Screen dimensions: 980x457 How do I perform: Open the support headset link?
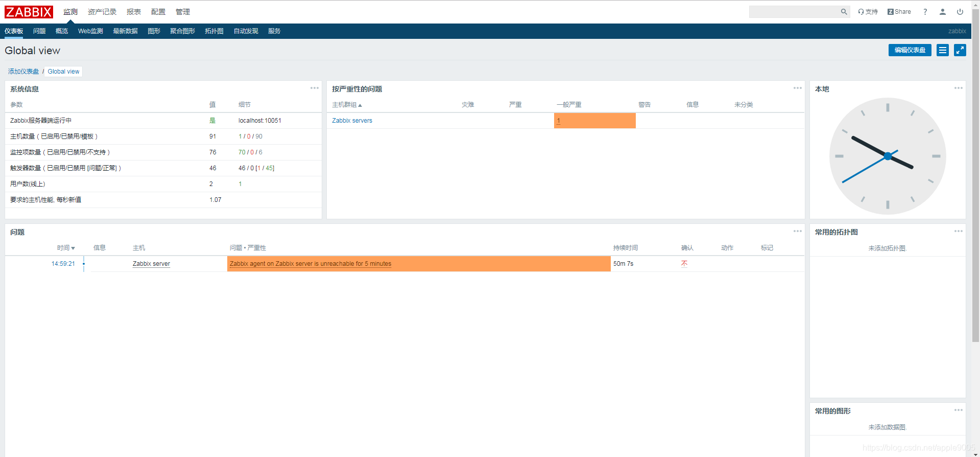868,12
